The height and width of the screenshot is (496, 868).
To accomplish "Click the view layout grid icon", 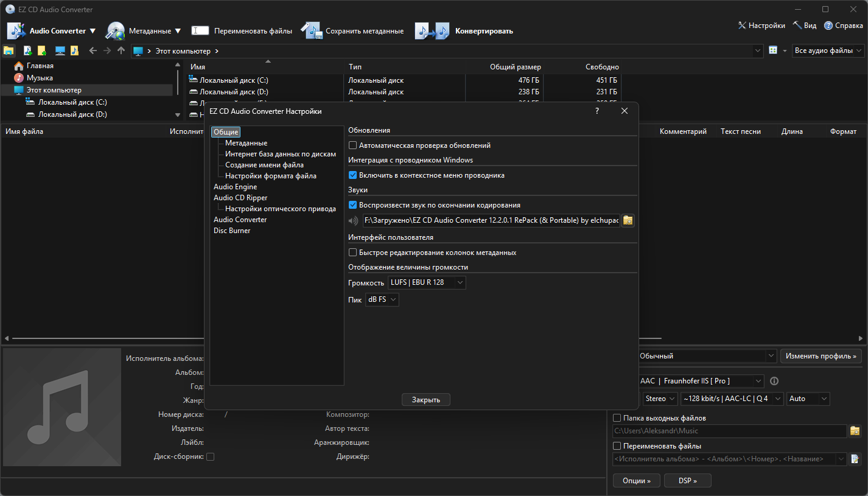I will pos(773,51).
